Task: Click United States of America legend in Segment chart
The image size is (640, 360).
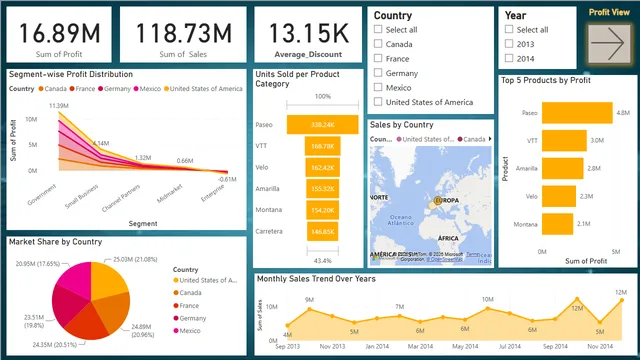Action: (x=203, y=89)
